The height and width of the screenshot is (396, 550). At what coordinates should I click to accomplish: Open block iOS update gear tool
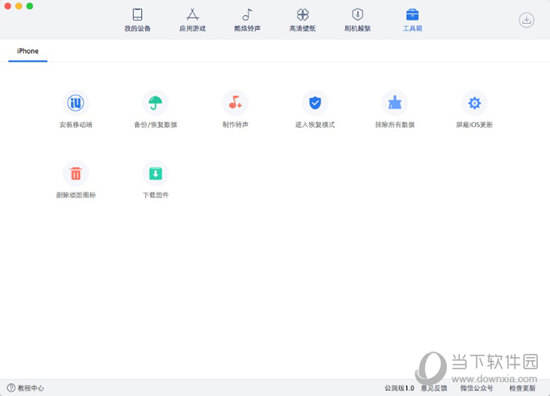pyautogui.click(x=475, y=109)
